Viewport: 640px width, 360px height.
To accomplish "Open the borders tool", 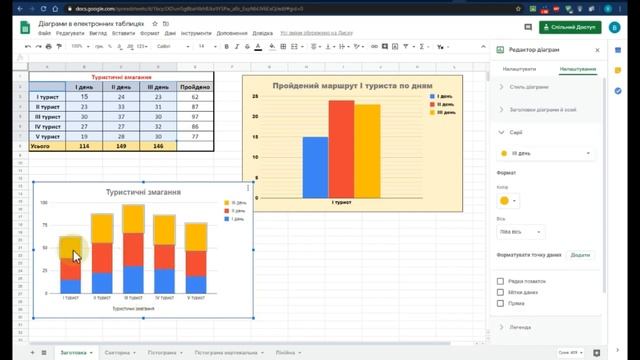I will pyautogui.click(x=283, y=47).
